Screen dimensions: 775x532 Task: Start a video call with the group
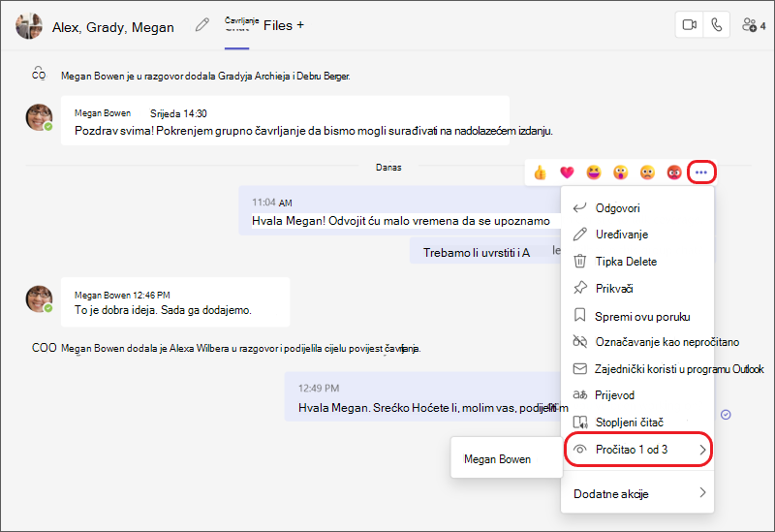689,25
